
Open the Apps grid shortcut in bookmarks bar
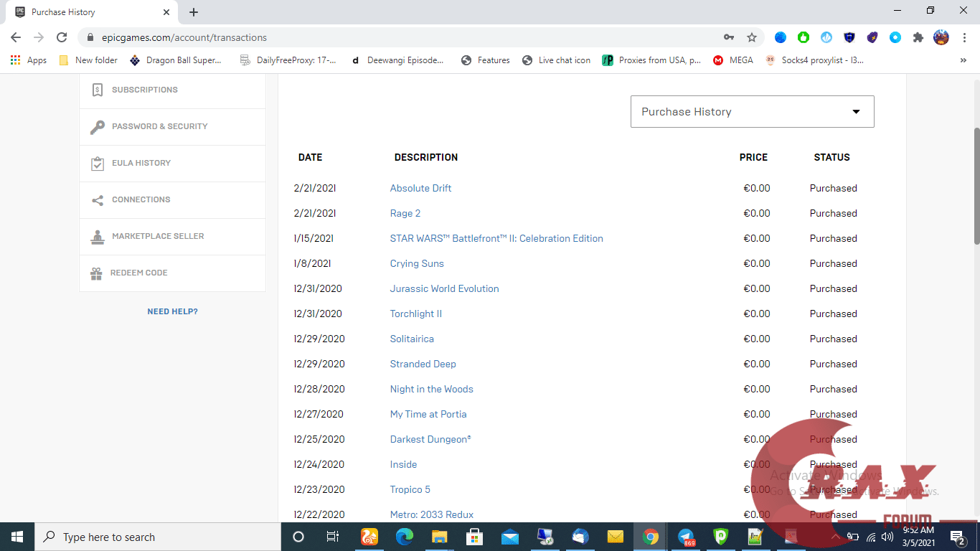coord(29,60)
